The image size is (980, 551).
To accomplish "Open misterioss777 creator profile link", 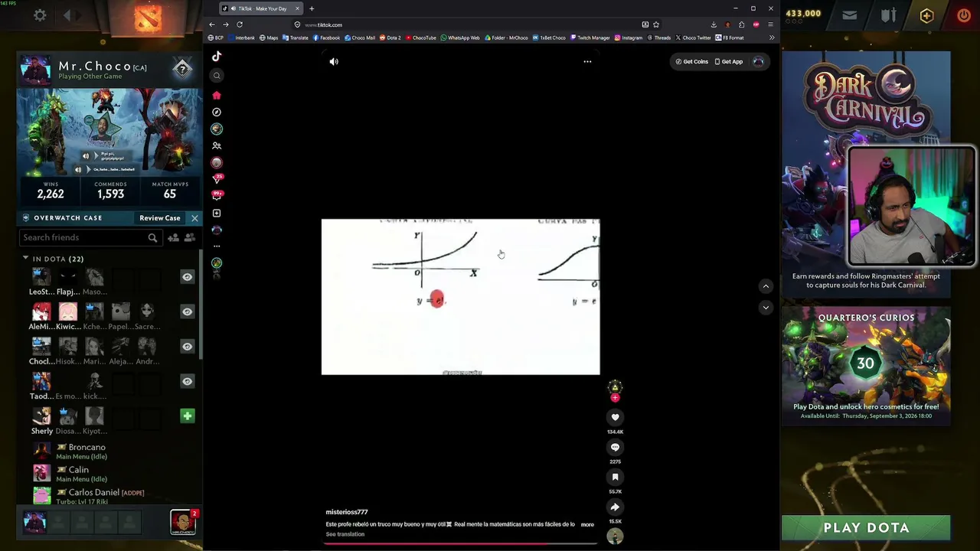I will (x=347, y=512).
